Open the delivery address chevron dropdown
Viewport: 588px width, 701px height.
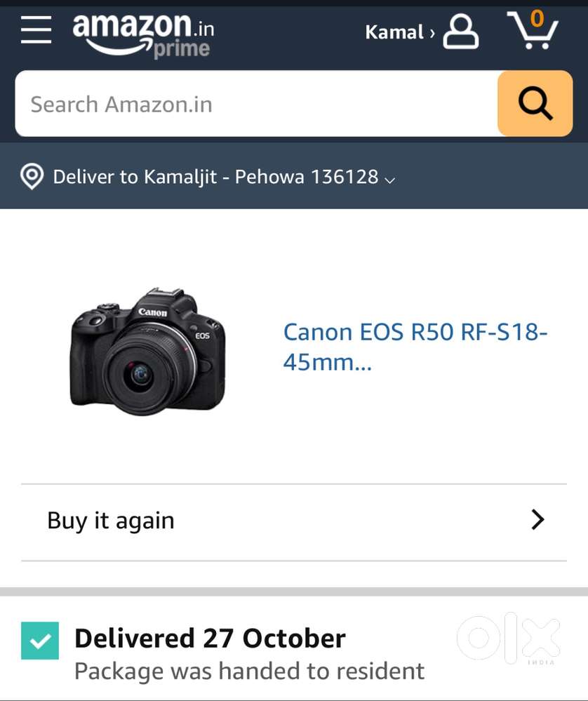tap(390, 181)
